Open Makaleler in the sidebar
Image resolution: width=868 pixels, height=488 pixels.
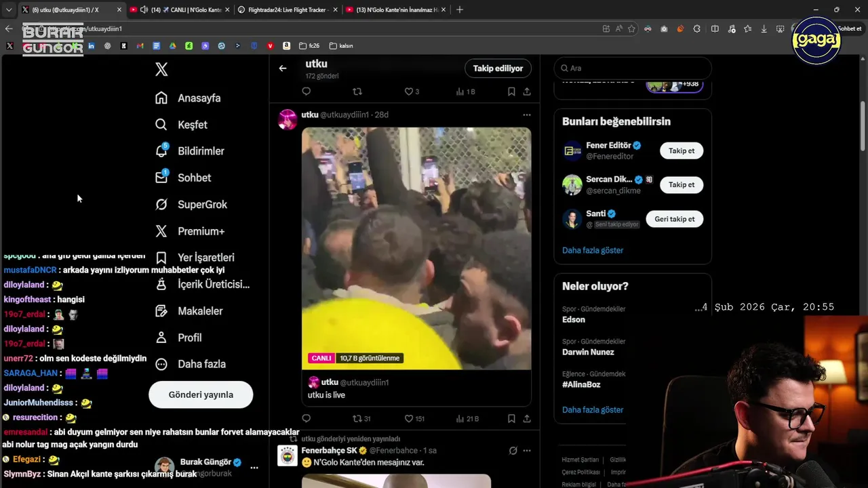click(x=189, y=310)
